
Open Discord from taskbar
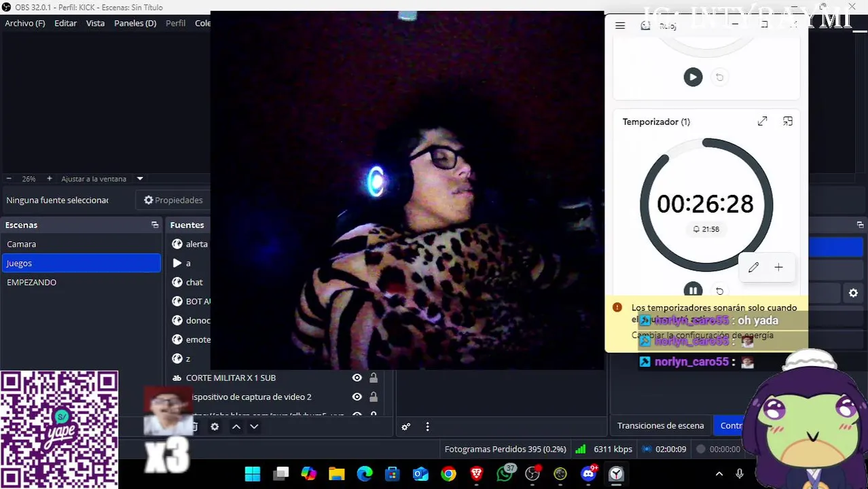(x=588, y=473)
